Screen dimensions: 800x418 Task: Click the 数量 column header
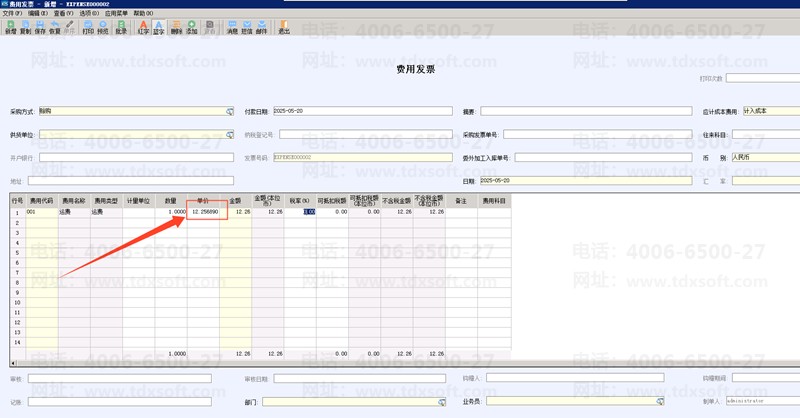(x=170, y=201)
